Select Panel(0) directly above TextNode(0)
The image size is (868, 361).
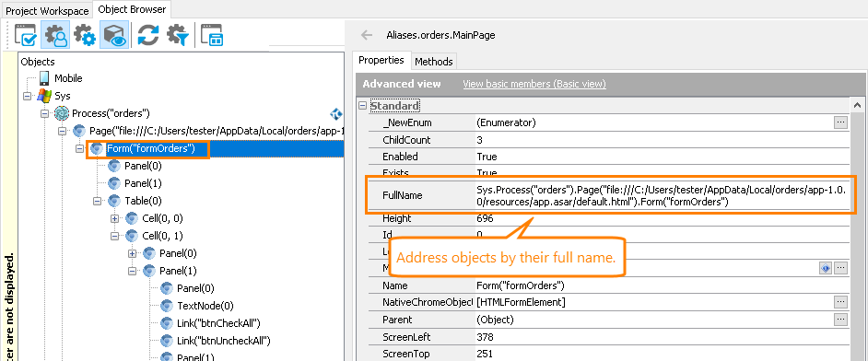point(195,288)
